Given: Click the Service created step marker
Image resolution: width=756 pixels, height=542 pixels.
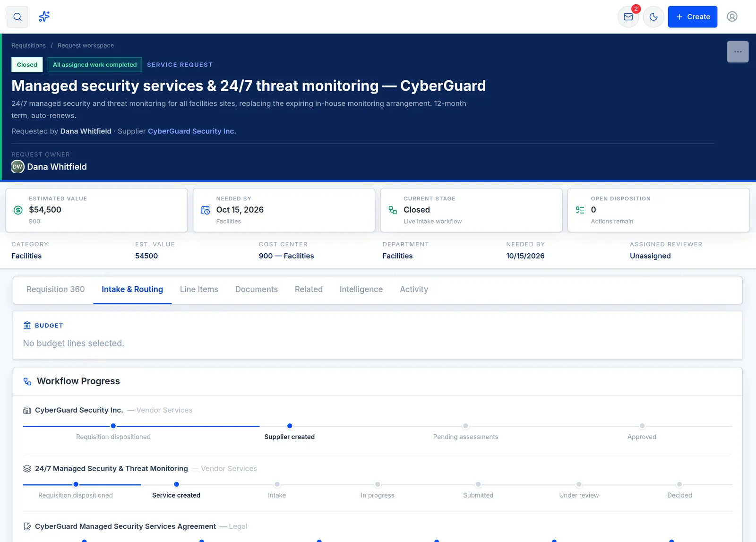Looking at the screenshot, I should [x=176, y=484].
